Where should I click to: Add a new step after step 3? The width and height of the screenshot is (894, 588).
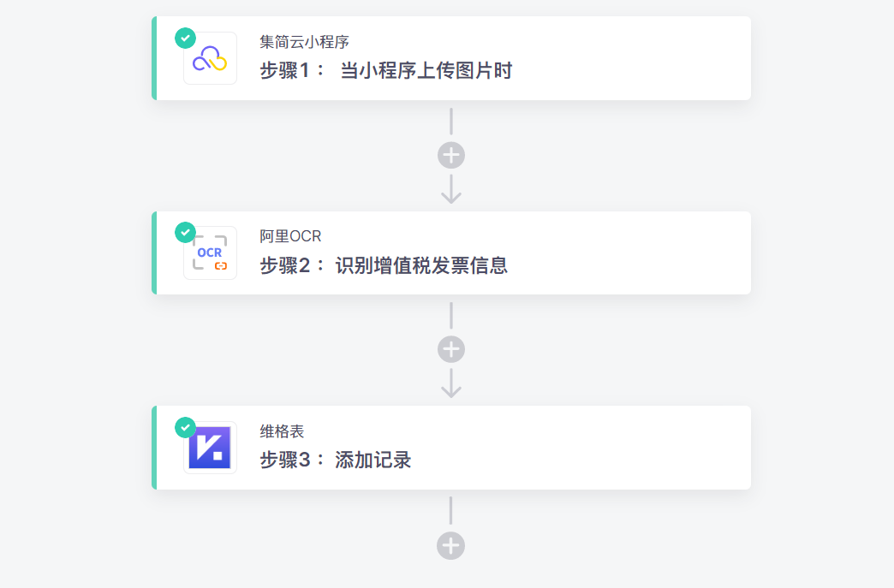[x=451, y=546]
